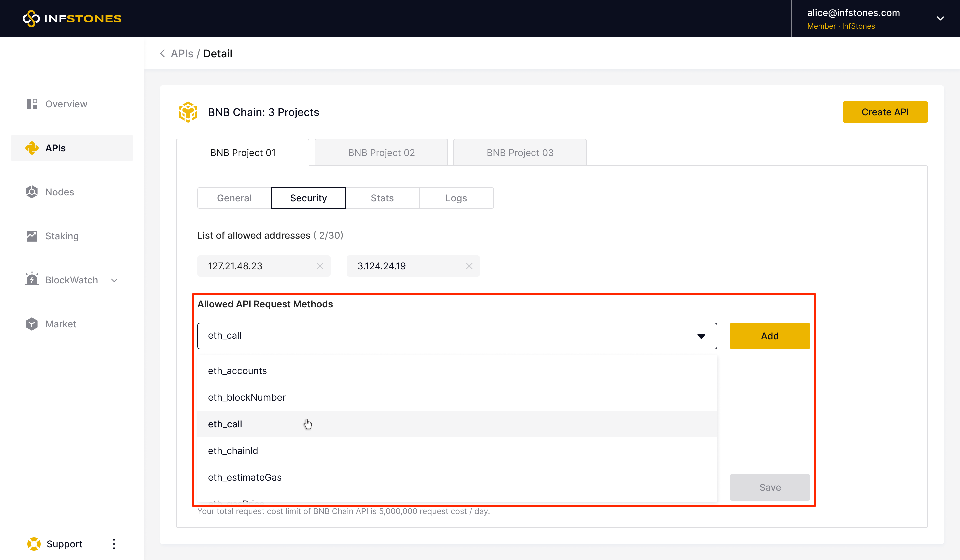Viewport: 960px width, 560px height.
Task: Click the 'List of allowed addresses' label
Action: click(x=254, y=235)
